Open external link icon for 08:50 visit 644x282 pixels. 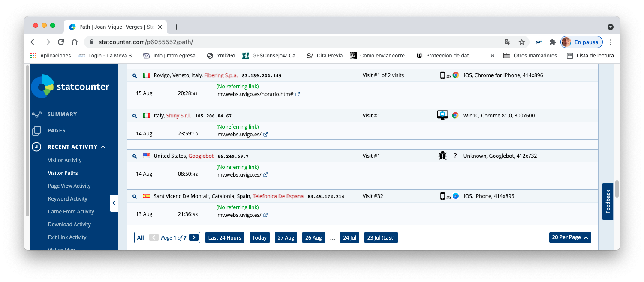coord(266,175)
